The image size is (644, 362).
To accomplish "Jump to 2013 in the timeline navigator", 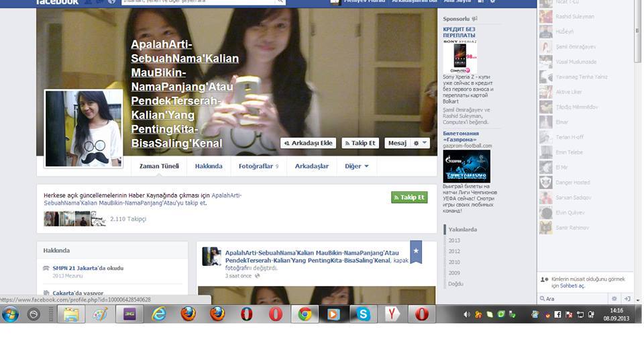I will pyautogui.click(x=454, y=240).
